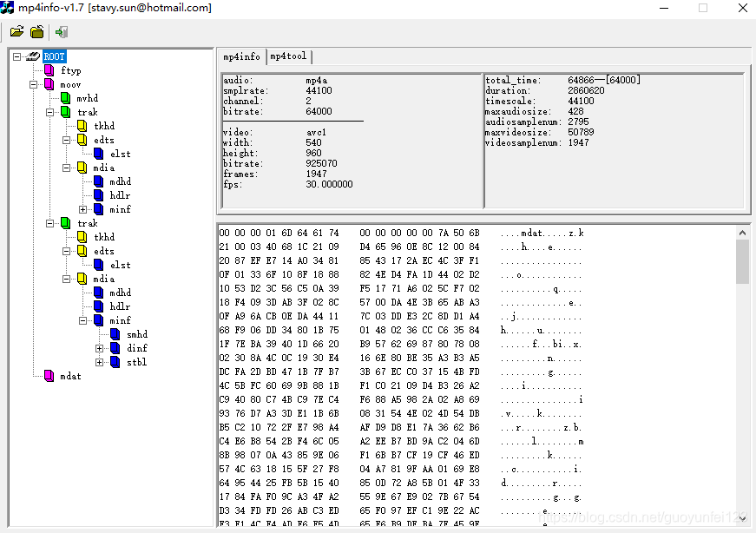Click the maxvideosize value 50789
The height and width of the screenshot is (533, 756).
(x=581, y=132)
